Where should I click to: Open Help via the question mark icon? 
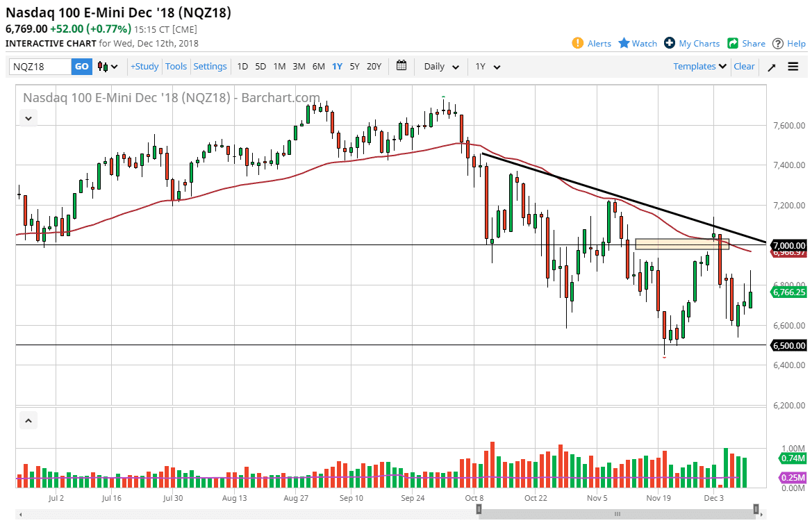[x=776, y=43]
